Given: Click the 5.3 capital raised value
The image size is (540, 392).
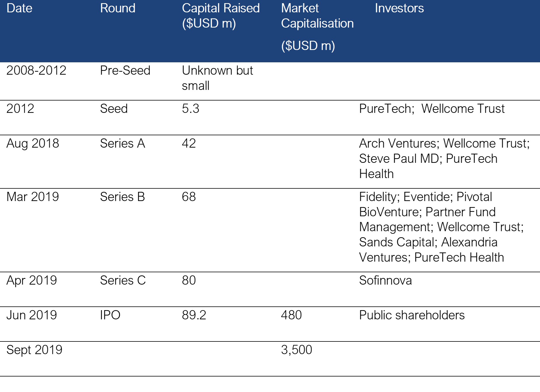Looking at the screenshot, I should [x=190, y=109].
